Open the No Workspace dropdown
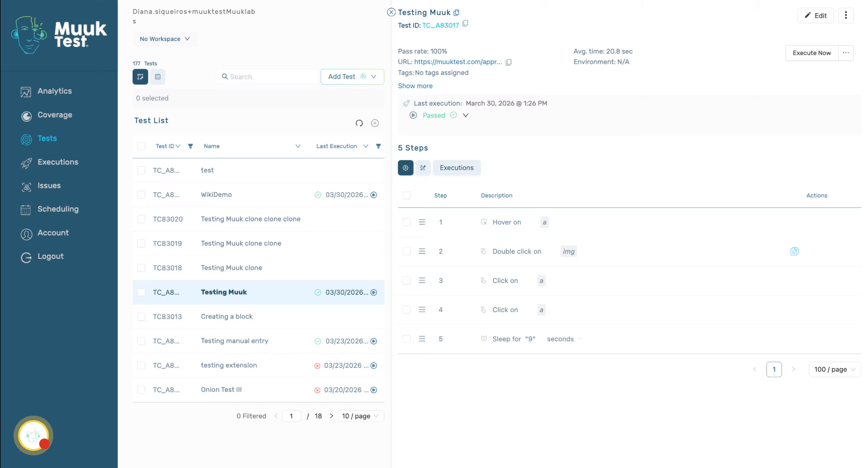Image resolution: width=868 pixels, height=468 pixels. [165, 39]
